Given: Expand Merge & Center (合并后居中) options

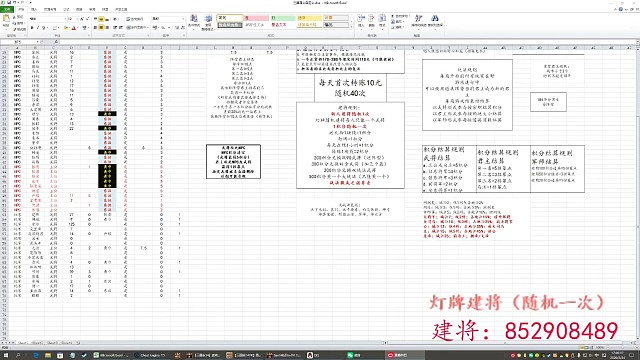Looking at the screenshot, I should [x=147, y=28].
